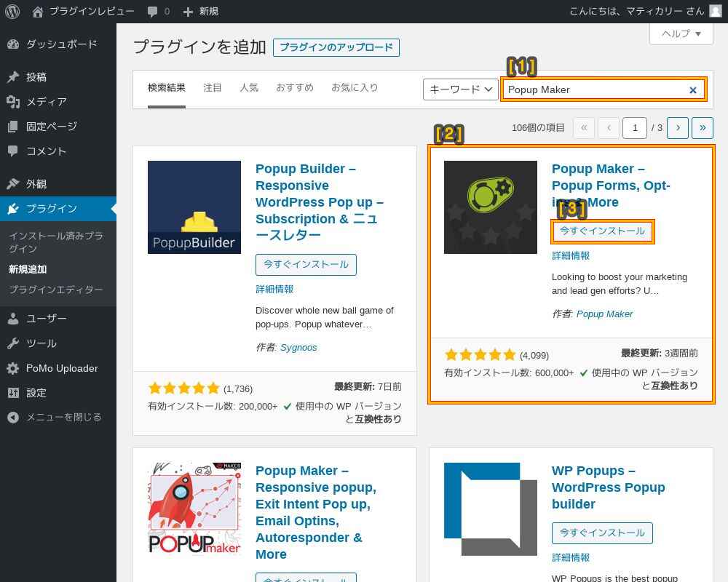Screen dimensions: 728x582
Task: Open Popup Builder plugin title link
Action: coord(320,202)
